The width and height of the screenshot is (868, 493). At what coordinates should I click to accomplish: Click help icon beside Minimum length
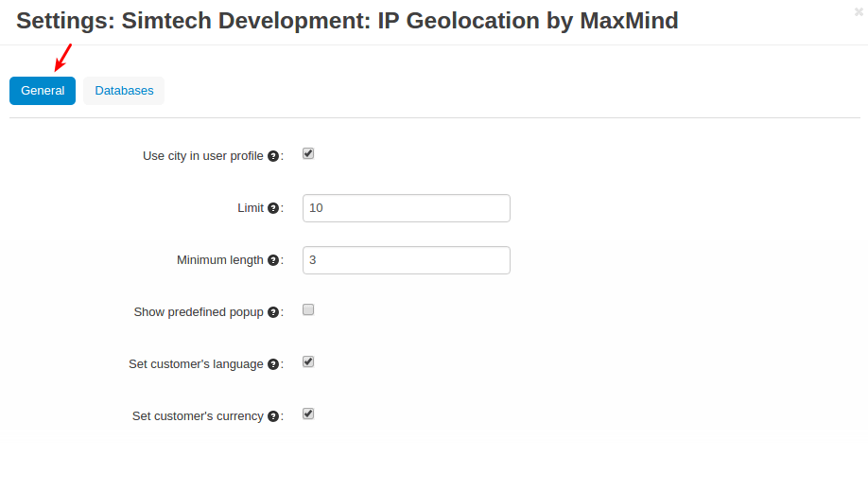pyautogui.click(x=273, y=260)
